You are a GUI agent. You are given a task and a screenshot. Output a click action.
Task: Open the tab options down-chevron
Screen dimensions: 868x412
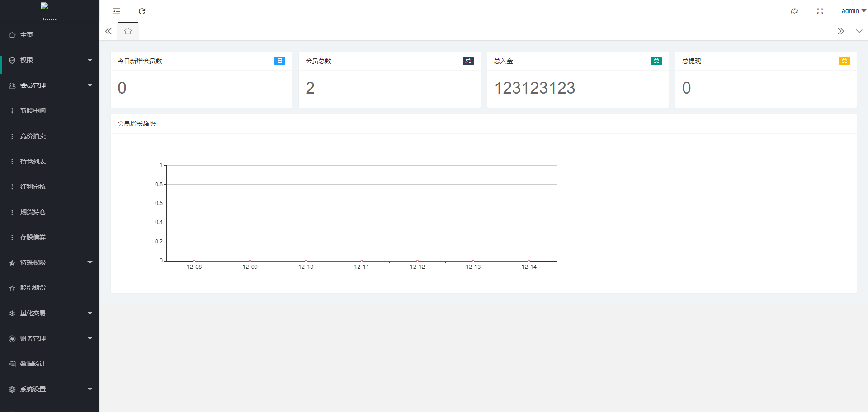[859, 31]
